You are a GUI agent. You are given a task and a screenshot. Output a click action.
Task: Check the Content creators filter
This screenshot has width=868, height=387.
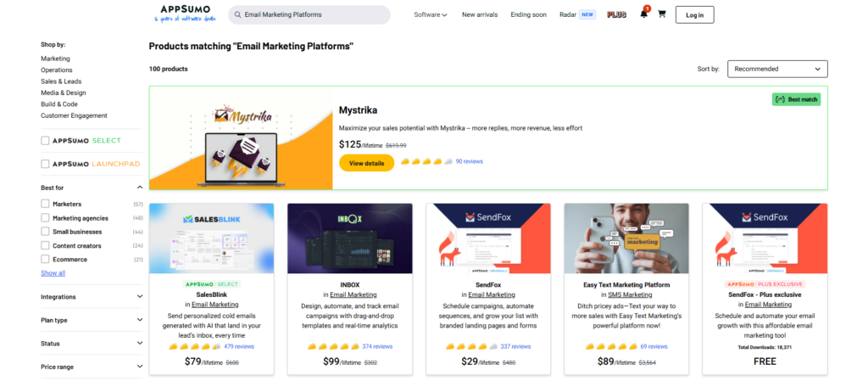coord(45,245)
